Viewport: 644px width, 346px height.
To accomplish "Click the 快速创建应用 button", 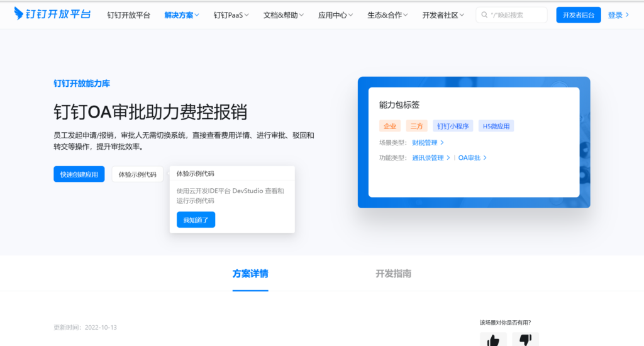I will pos(79,174).
